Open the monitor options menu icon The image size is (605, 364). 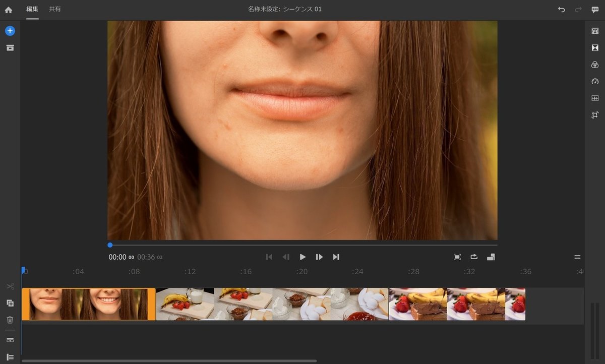click(577, 257)
